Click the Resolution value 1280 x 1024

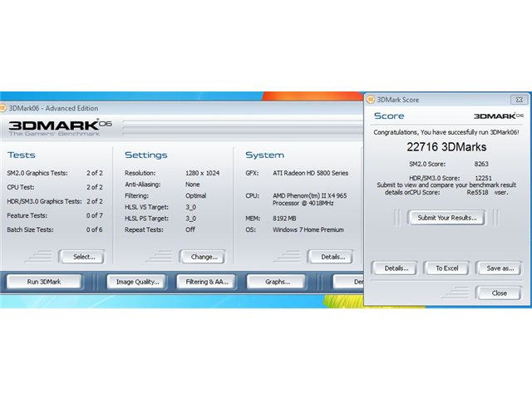(202, 173)
